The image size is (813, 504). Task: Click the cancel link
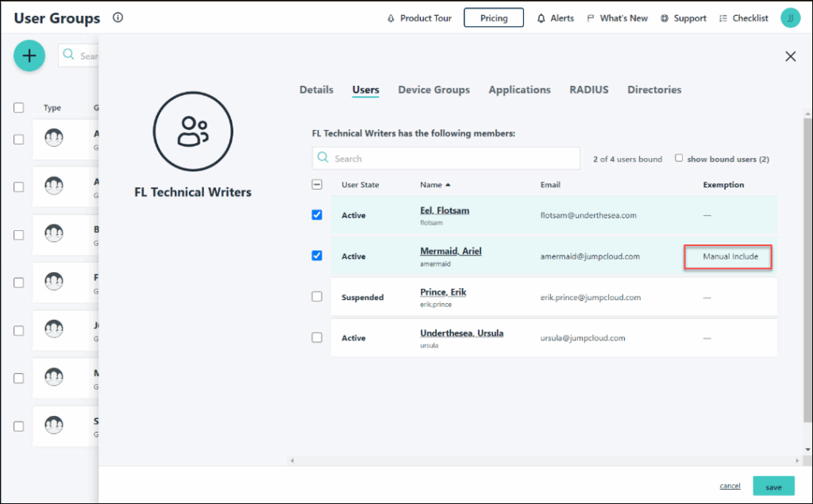click(x=730, y=486)
